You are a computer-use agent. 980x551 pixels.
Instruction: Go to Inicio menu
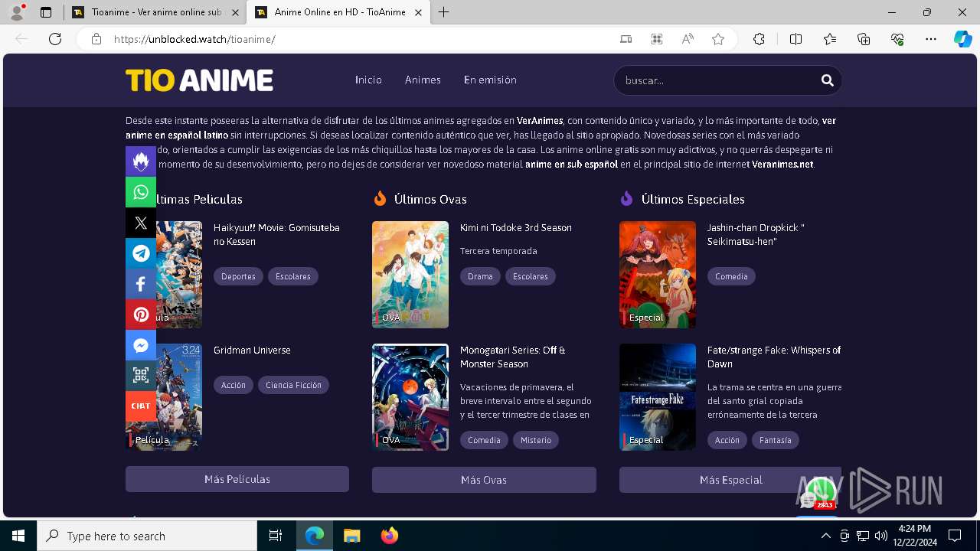[368, 80]
